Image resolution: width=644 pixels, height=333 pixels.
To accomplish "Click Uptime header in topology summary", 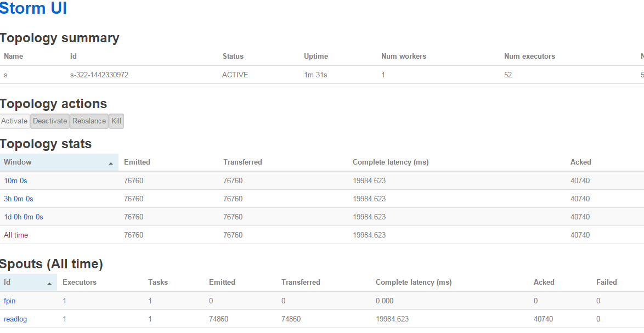I will (x=316, y=57).
